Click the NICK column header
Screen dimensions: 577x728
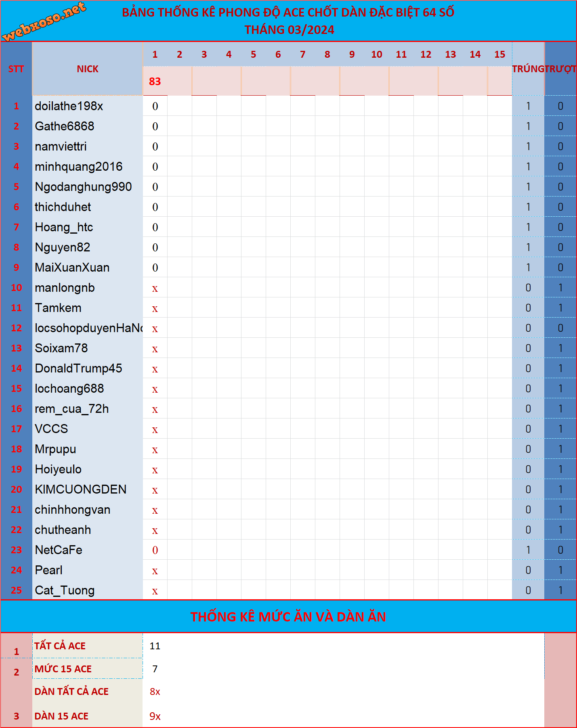(x=88, y=69)
